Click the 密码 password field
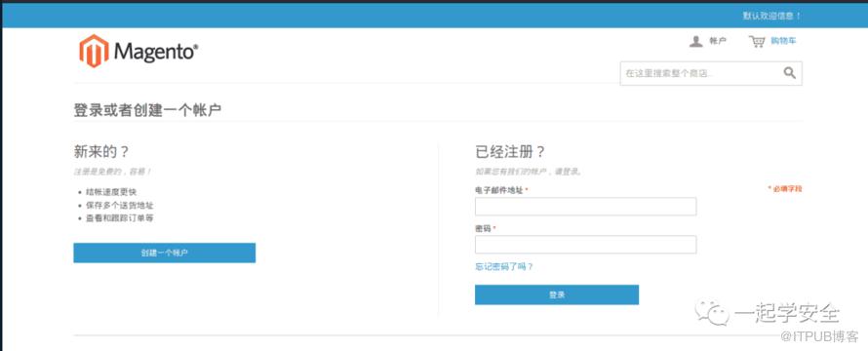868x351 pixels. tap(586, 245)
